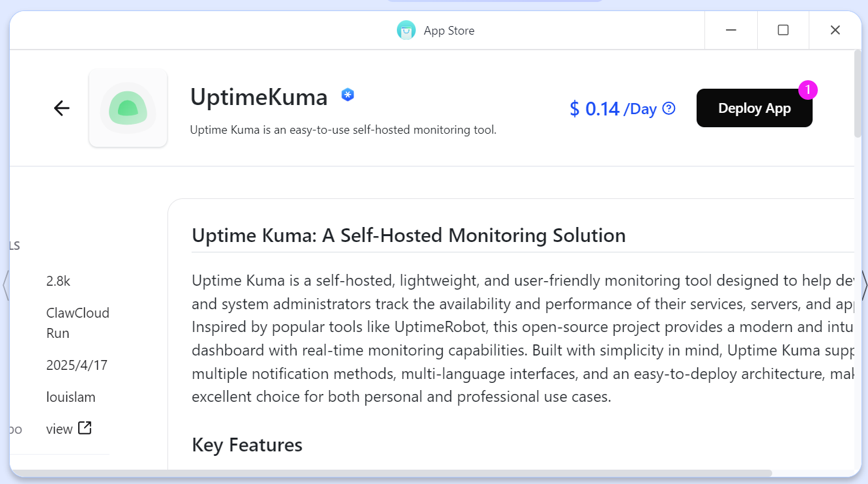Click the right chevron at window edge

pyautogui.click(x=864, y=284)
